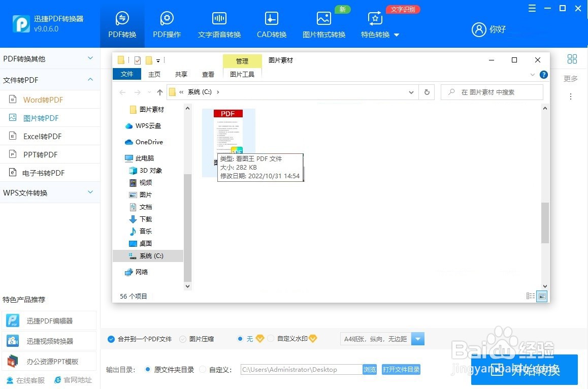Viewport: 588px width, 389px height.
Task: Click the 浏览 browse button
Action: pyautogui.click(x=369, y=370)
